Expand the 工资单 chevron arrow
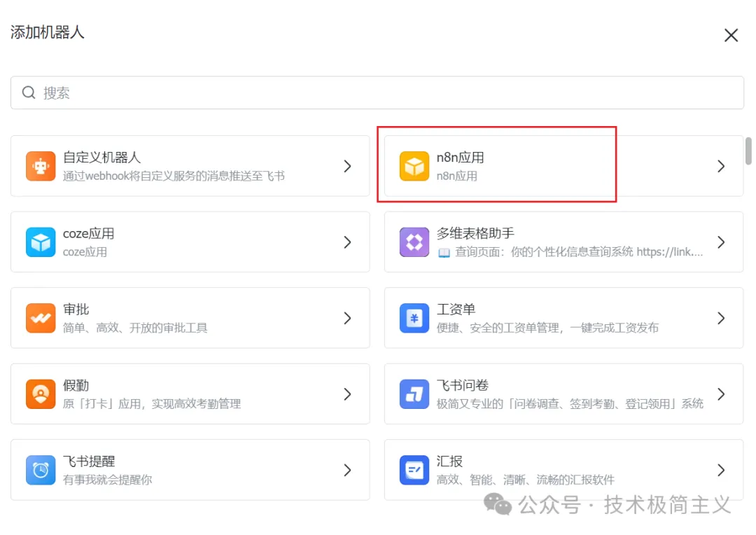Viewport: 756px width, 535px height. pyautogui.click(x=721, y=318)
